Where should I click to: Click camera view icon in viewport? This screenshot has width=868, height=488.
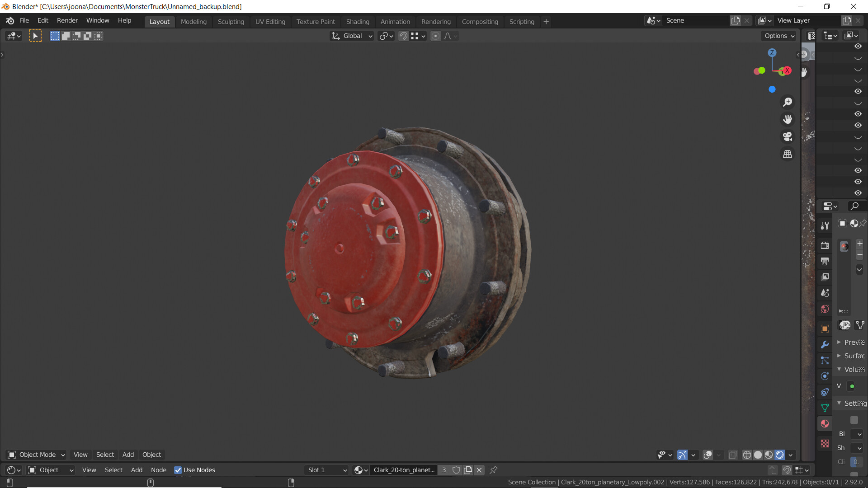(788, 136)
